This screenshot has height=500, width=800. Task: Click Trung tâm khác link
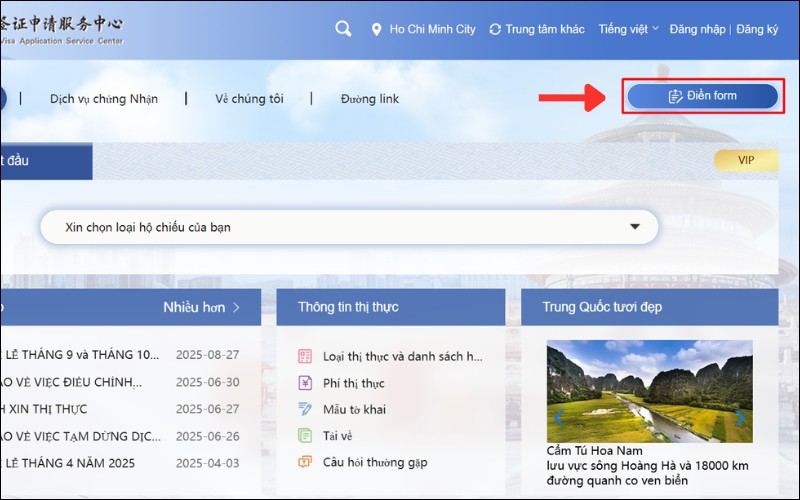(545, 29)
